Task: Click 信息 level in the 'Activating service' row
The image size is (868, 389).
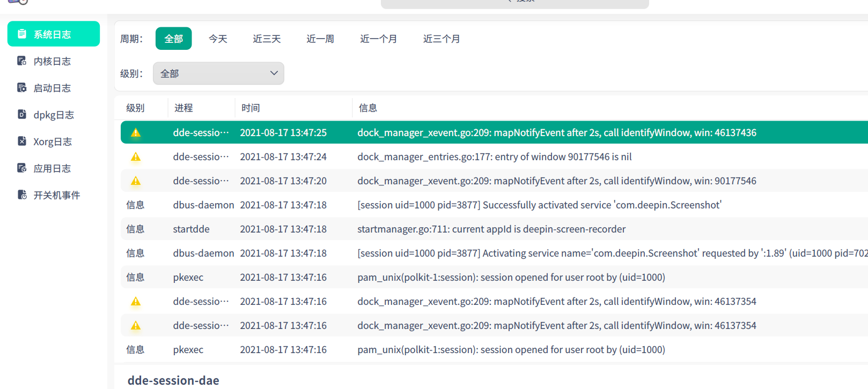Action: click(x=135, y=253)
